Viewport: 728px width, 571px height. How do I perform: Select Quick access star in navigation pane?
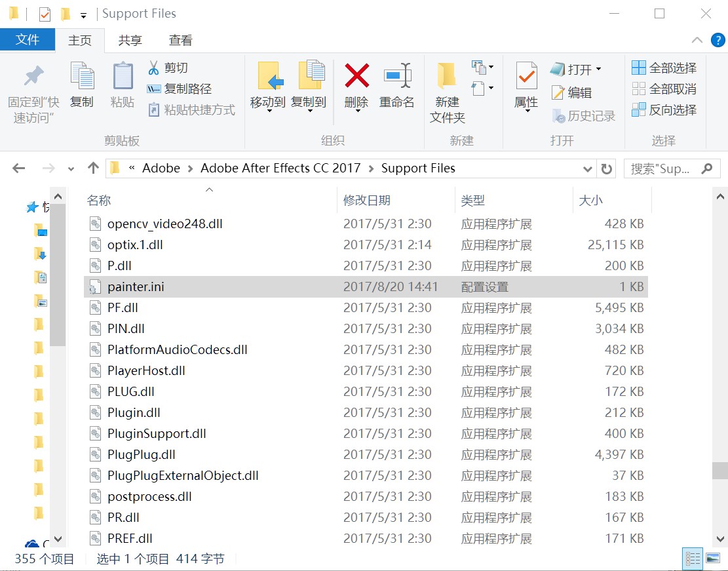click(x=33, y=207)
